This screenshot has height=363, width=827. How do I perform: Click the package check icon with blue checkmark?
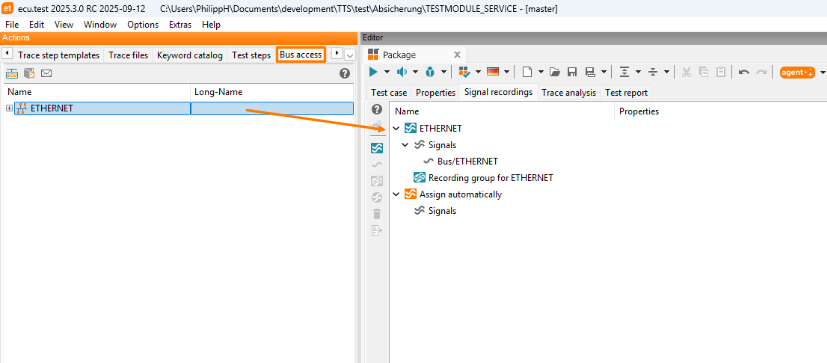464,72
